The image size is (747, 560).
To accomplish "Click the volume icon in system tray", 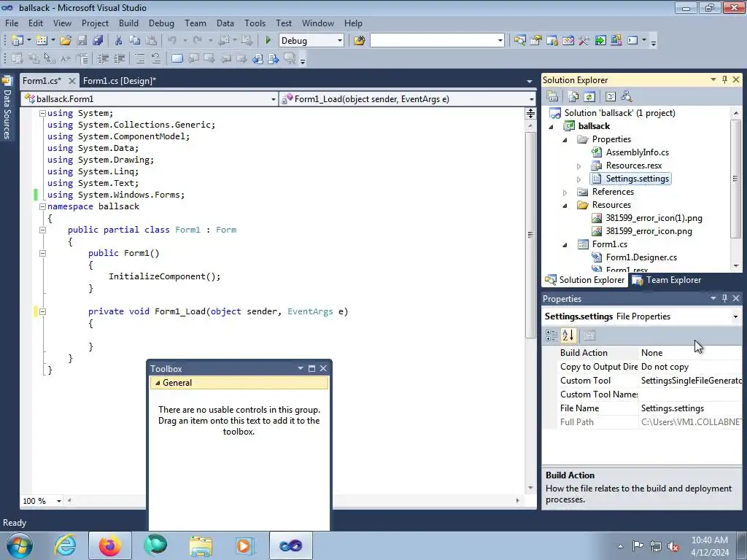I will pos(673,545).
